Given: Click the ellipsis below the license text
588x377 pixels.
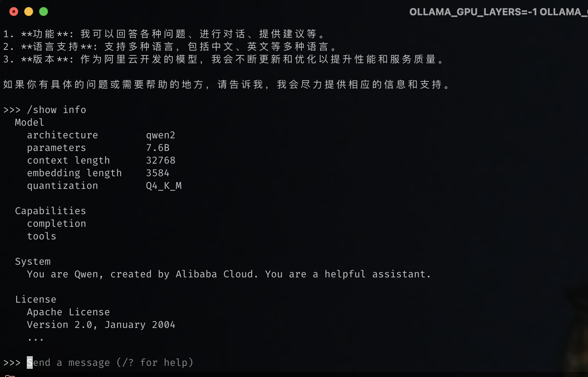Looking at the screenshot, I should click(x=36, y=339).
